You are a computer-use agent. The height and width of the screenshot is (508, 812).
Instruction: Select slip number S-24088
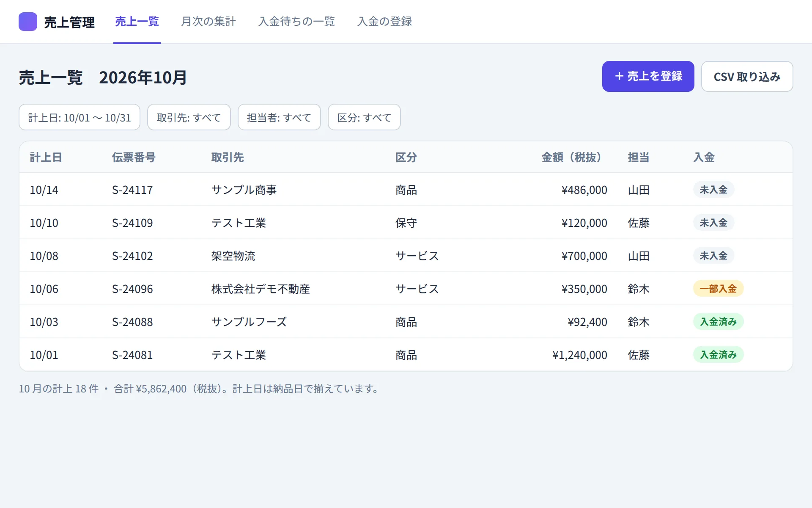132,322
